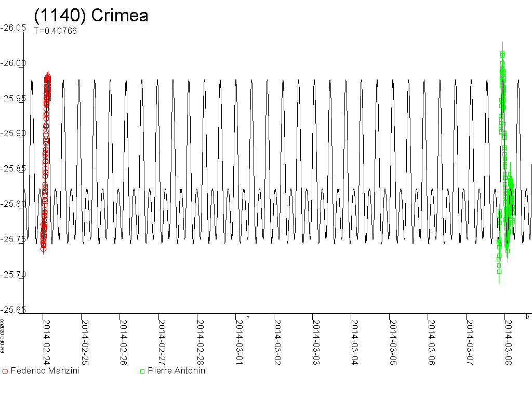Click the y-axis value -26.05
Screen dimensions: 532x399
click(13, 28)
